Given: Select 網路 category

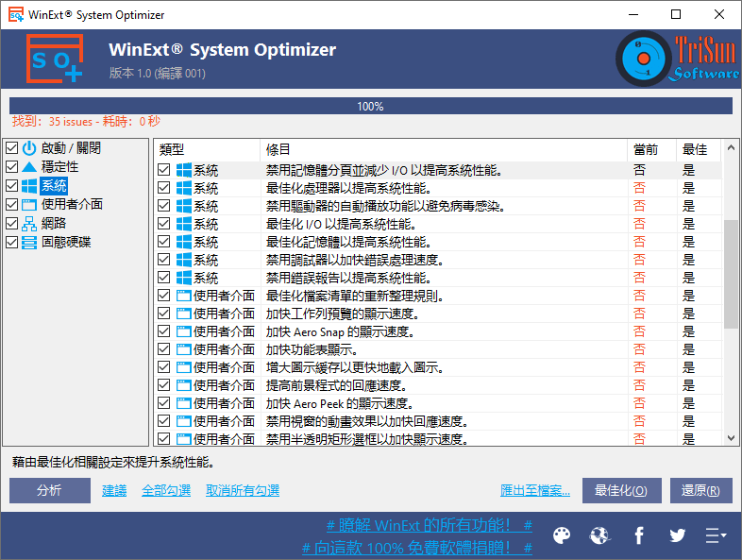Looking at the screenshot, I should pos(54,224).
